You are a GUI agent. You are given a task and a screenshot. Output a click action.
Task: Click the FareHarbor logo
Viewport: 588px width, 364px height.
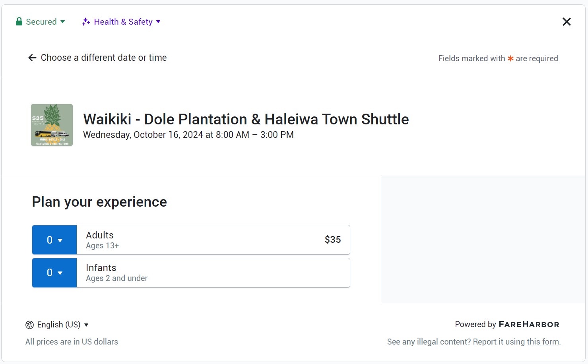pos(529,324)
